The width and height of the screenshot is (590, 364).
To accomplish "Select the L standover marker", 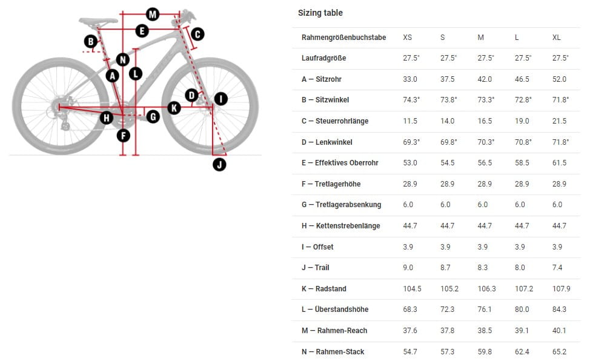I will [x=136, y=73].
